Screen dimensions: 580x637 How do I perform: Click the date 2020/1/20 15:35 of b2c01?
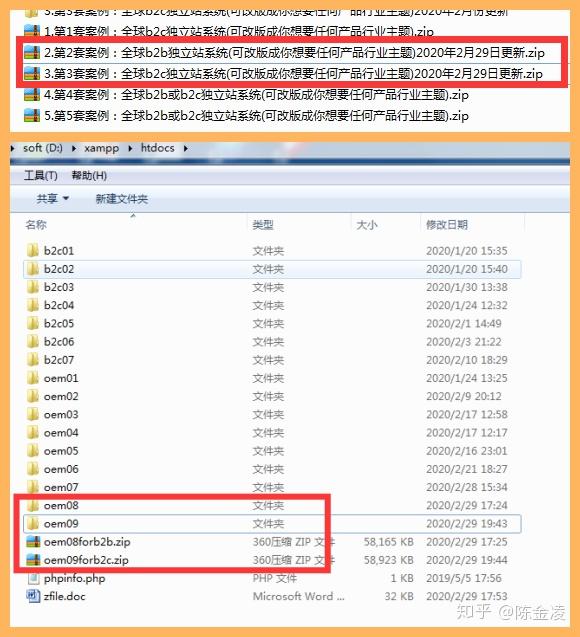coord(467,251)
